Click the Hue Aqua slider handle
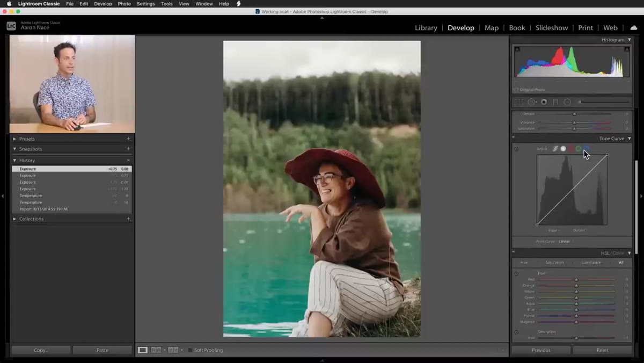This screenshot has width=644, height=363. pos(576,304)
